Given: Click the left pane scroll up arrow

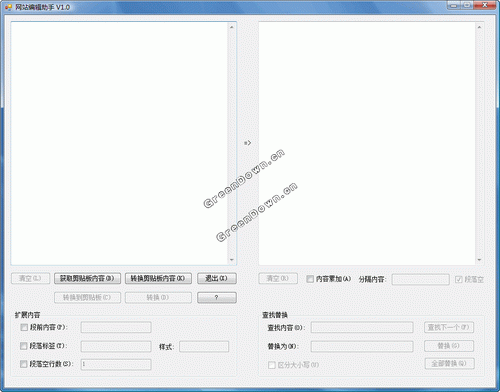Looking at the screenshot, I should coord(232,27).
